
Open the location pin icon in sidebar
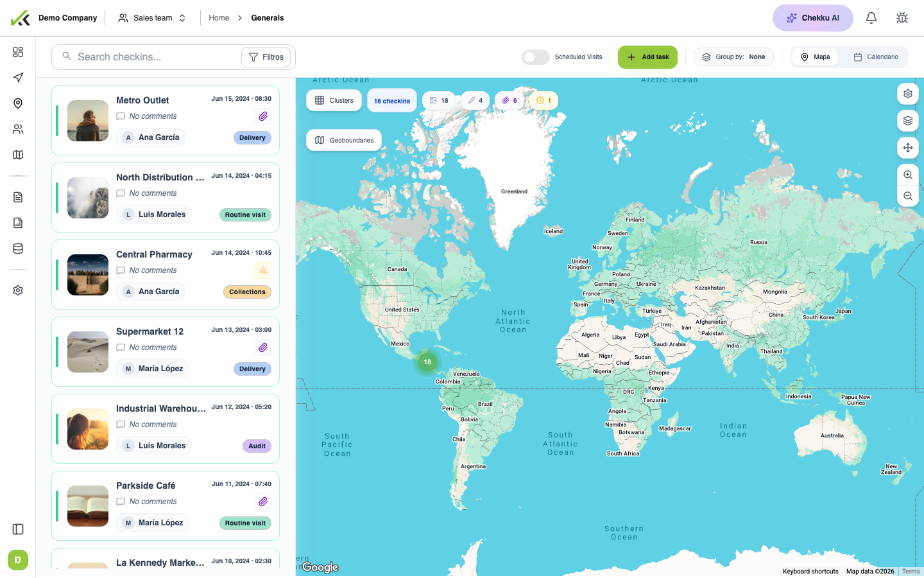(18, 103)
